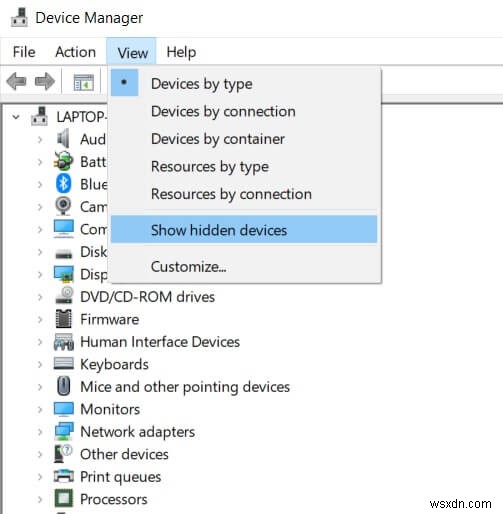503x514 pixels.
Task: Expand the Network adapters node
Action: pos(40,432)
